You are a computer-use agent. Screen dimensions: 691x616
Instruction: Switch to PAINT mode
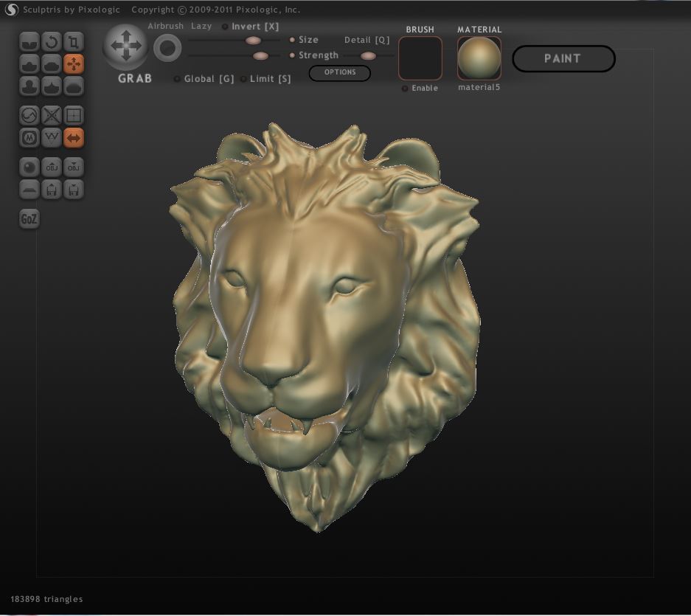point(563,58)
